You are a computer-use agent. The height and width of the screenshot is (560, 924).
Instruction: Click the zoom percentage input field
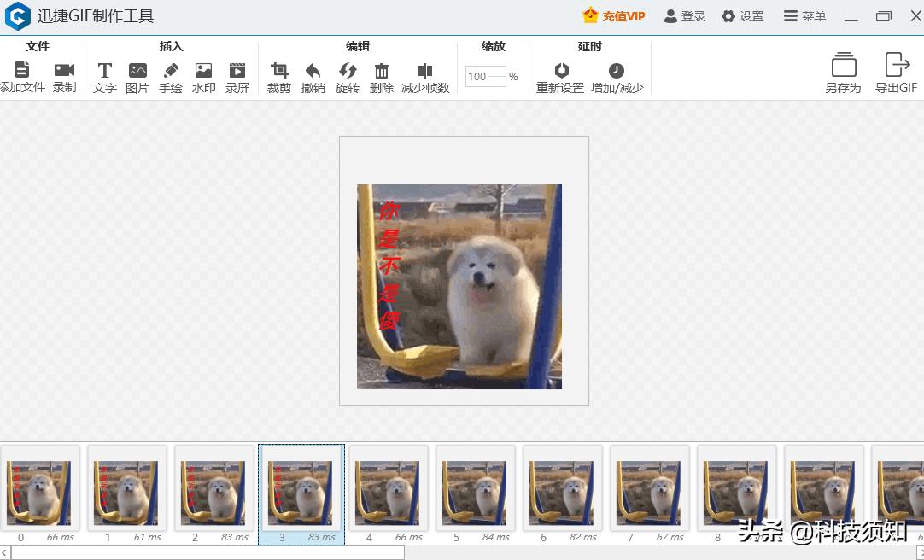485,77
